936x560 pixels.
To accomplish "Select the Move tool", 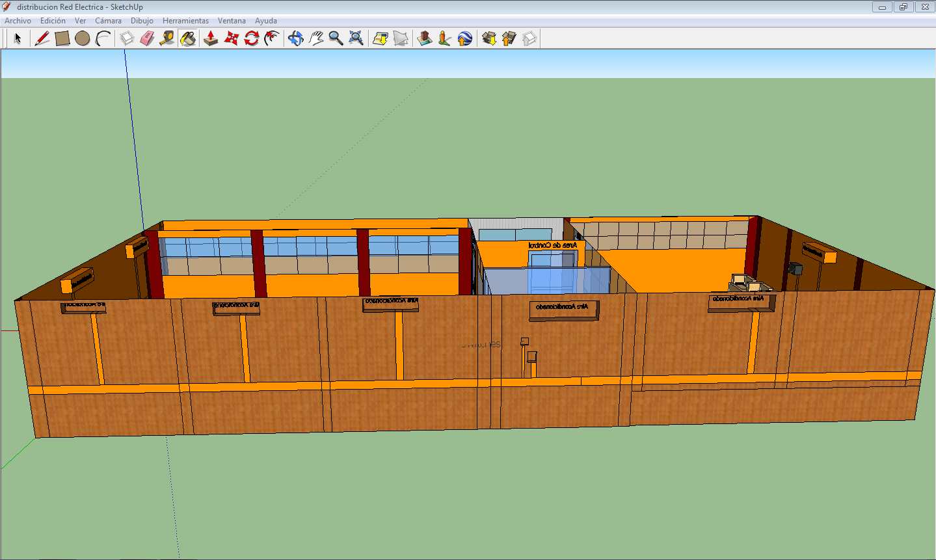I will click(x=230, y=38).
